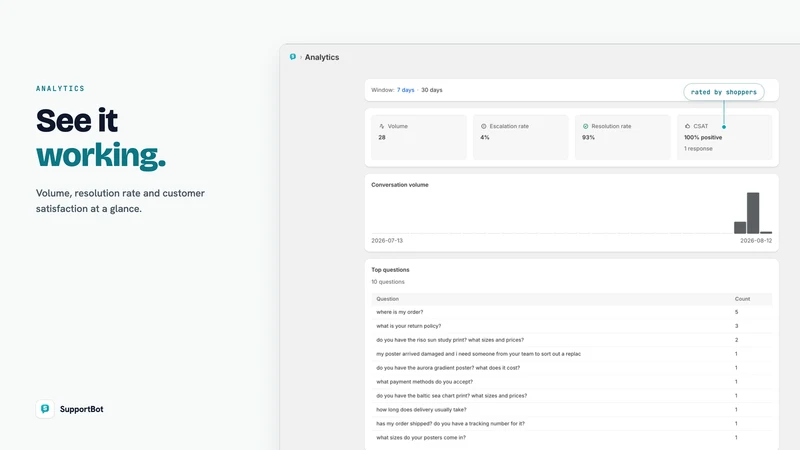Click the tallest conversation volume bar
This screenshot has height=450, width=800.
753,213
